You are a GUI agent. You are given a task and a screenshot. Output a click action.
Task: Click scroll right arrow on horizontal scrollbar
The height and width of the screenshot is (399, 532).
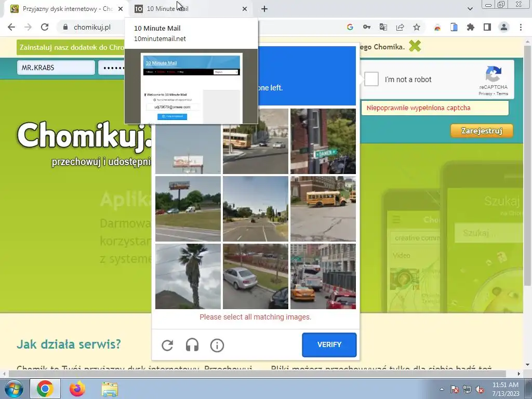point(519,374)
